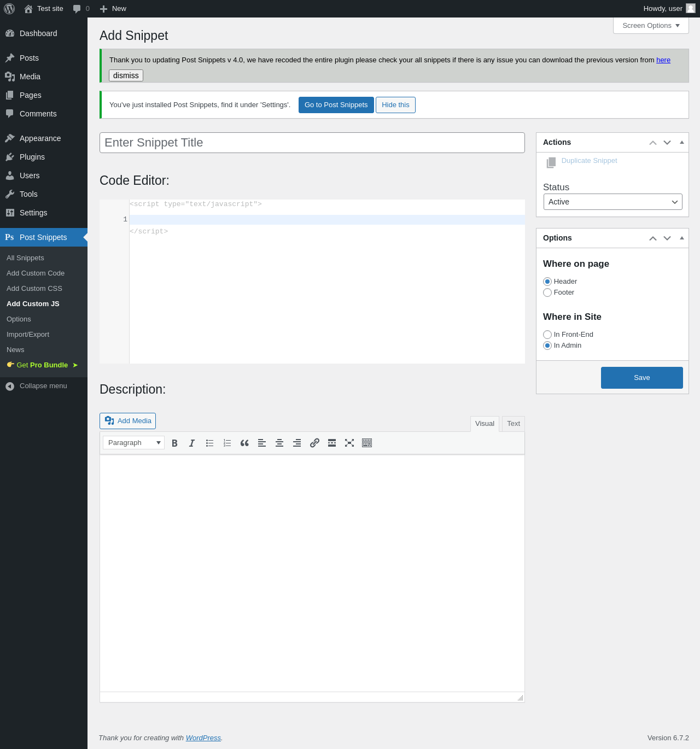Click the Settings sliders icon
The width and height of the screenshot is (700, 749).
coord(10,213)
